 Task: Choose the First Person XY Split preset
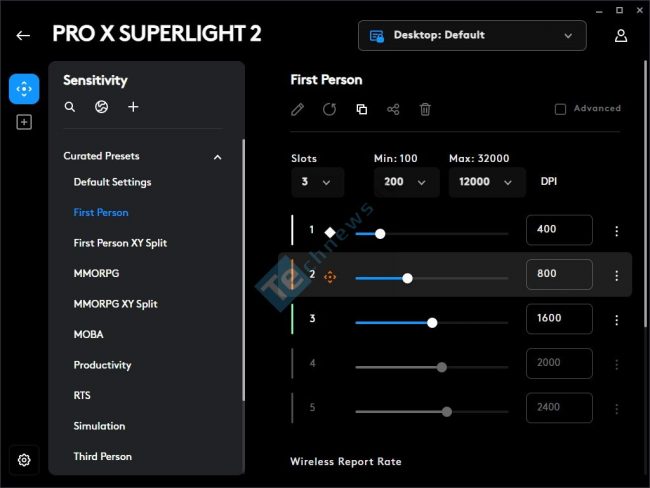point(120,243)
